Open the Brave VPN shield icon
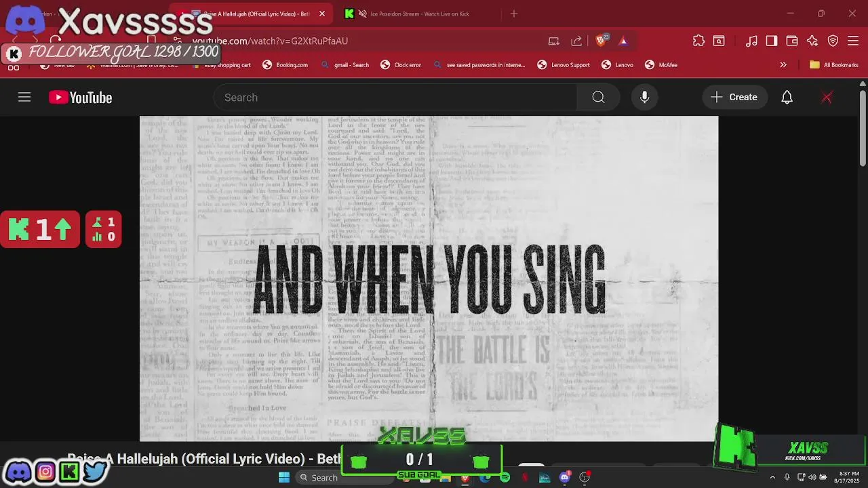Screen dimensions: 868x488 click(833, 41)
